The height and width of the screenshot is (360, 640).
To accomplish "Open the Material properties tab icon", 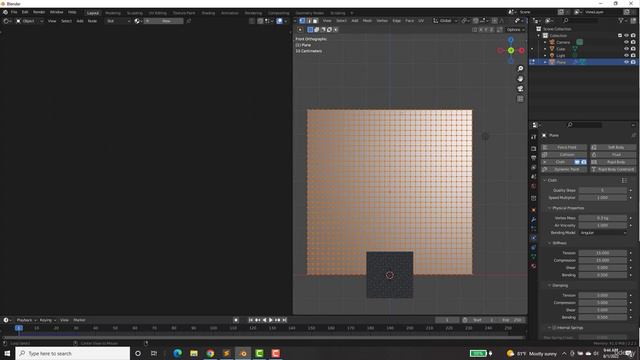I will click(533, 266).
